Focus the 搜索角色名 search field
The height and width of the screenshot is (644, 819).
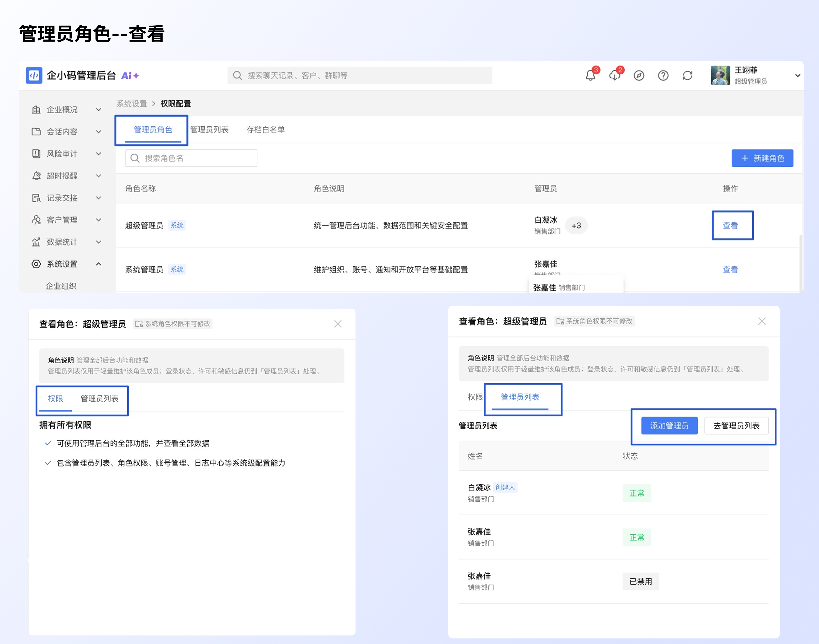coord(191,158)
